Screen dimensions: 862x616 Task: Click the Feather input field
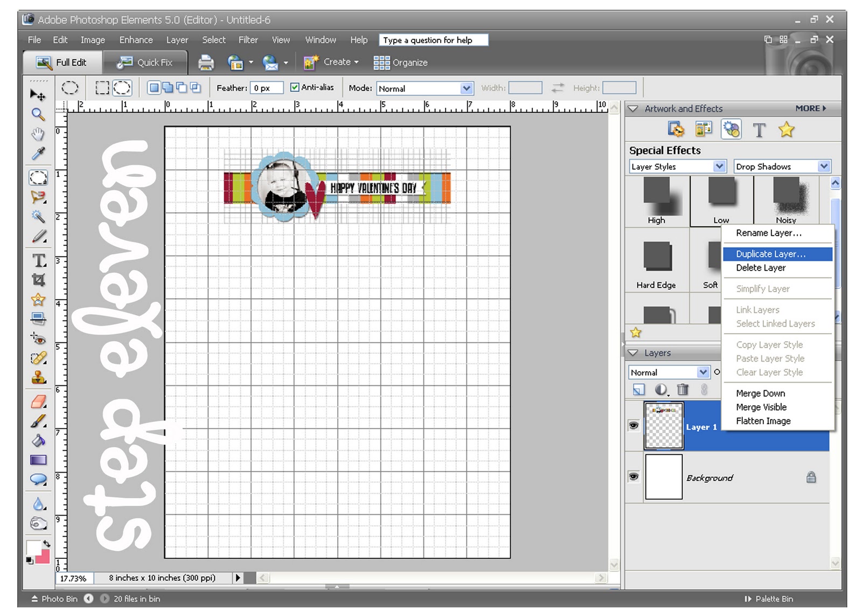click(x=267, y=88)
